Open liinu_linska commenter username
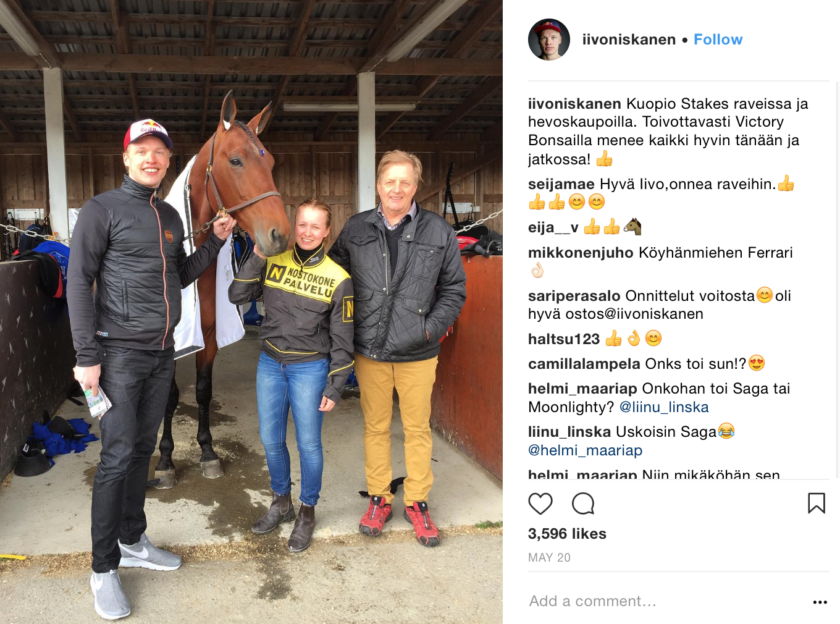This screenshot has width=840, height=624. pyautogui.click(x=569, y=432)
